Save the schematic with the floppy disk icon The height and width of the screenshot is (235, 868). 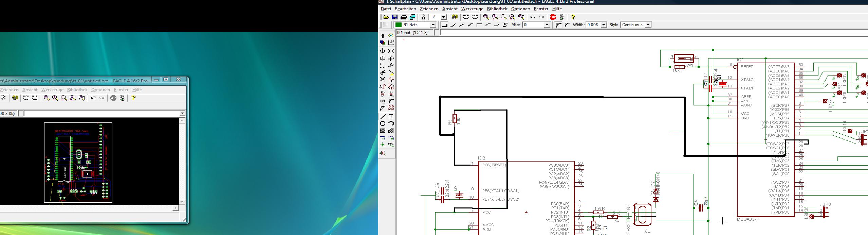click(x=394, y=17)
